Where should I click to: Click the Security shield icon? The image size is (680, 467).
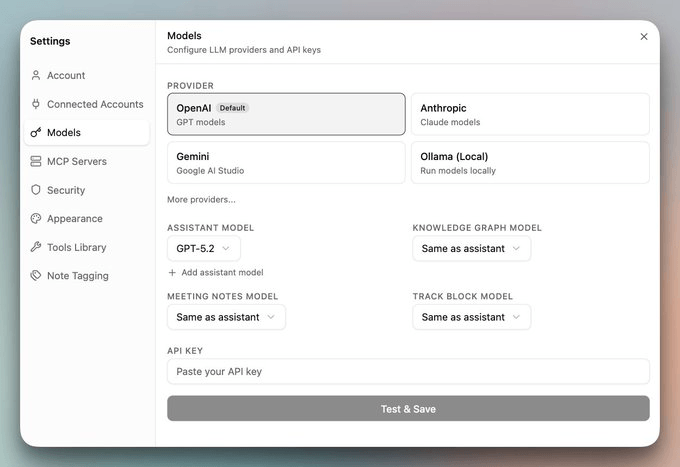[x=36, y=190]
